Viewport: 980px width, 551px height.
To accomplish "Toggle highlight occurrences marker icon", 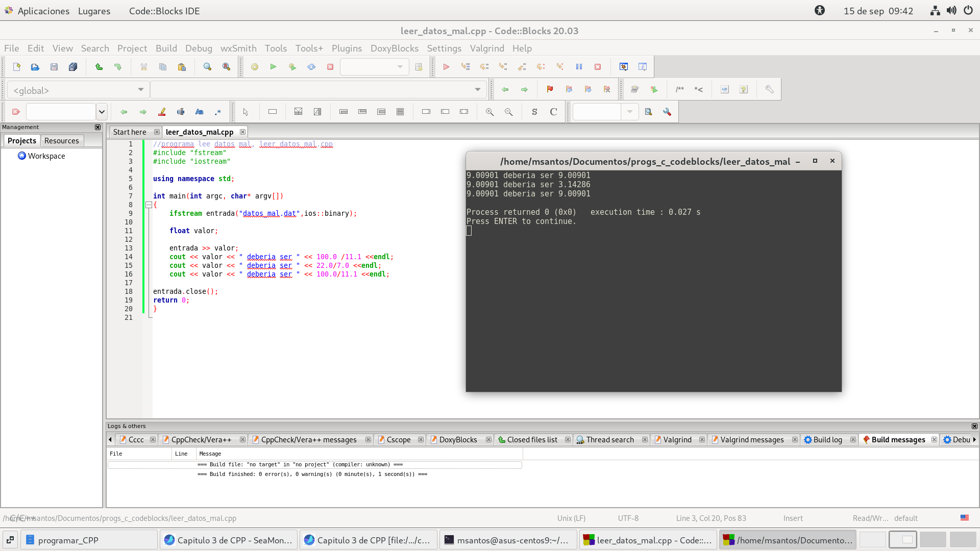I will click(162, 112).
